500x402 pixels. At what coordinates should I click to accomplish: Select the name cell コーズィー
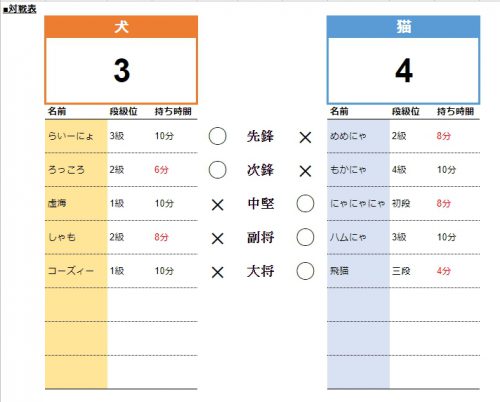pos(76,271)
